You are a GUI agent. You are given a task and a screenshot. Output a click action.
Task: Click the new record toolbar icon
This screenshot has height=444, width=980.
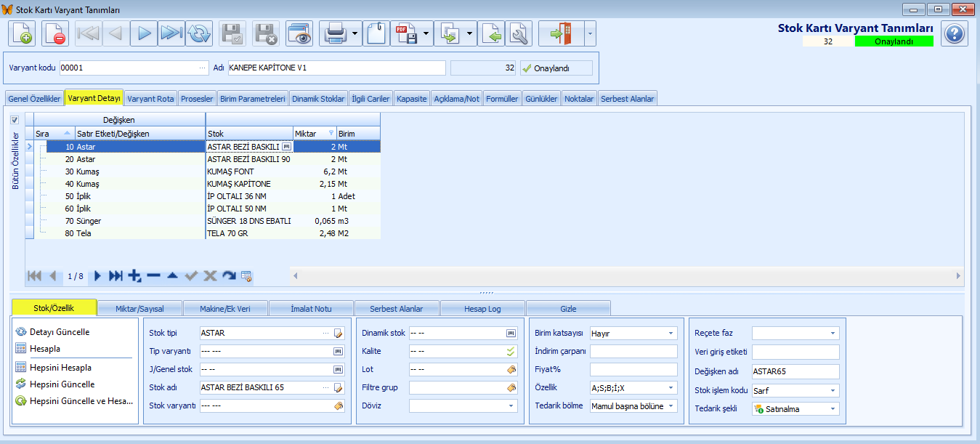(x=22, y=33)
